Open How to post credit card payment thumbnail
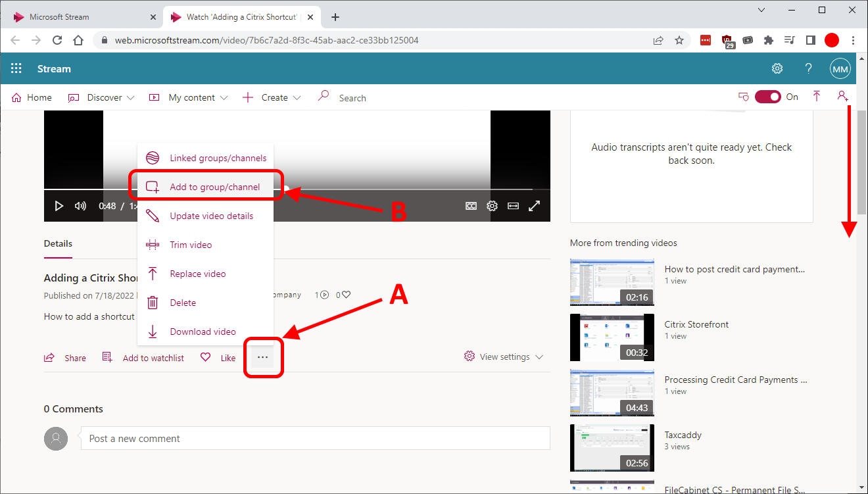This screenshot has height=494, width=868. pyautogui.click(x=612, y=282)
